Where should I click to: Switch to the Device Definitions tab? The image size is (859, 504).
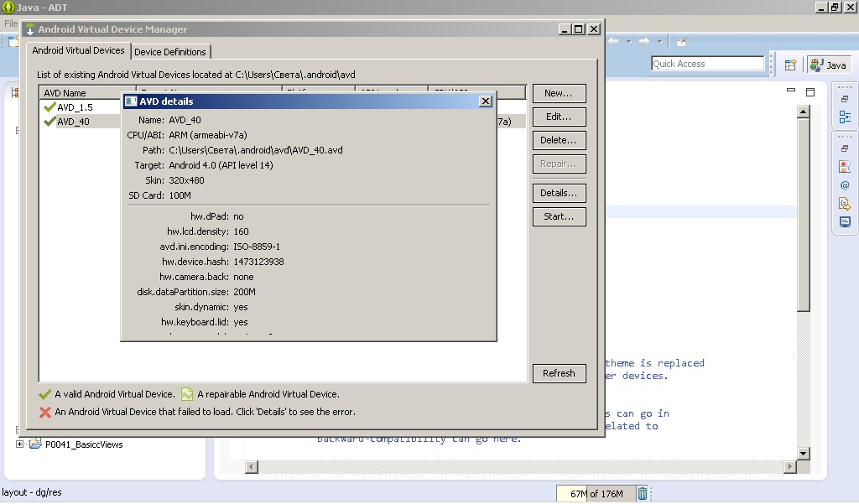pyautogui.click(x=169, y=52)
